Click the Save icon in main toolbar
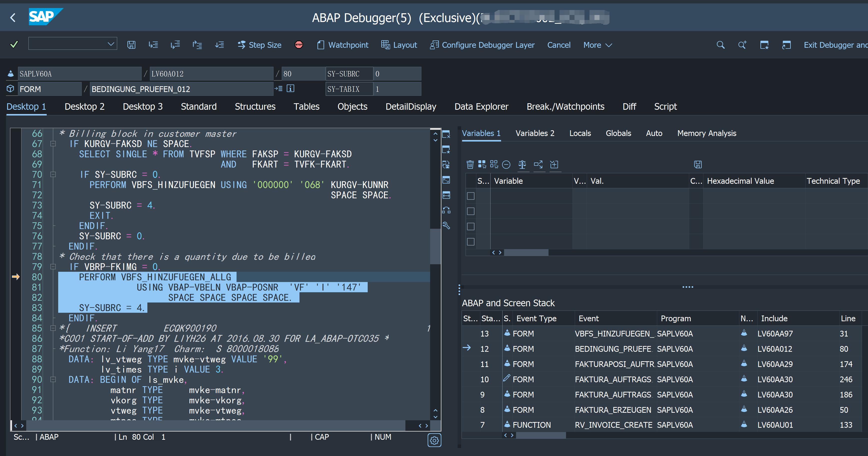 (x=131, y=44)
